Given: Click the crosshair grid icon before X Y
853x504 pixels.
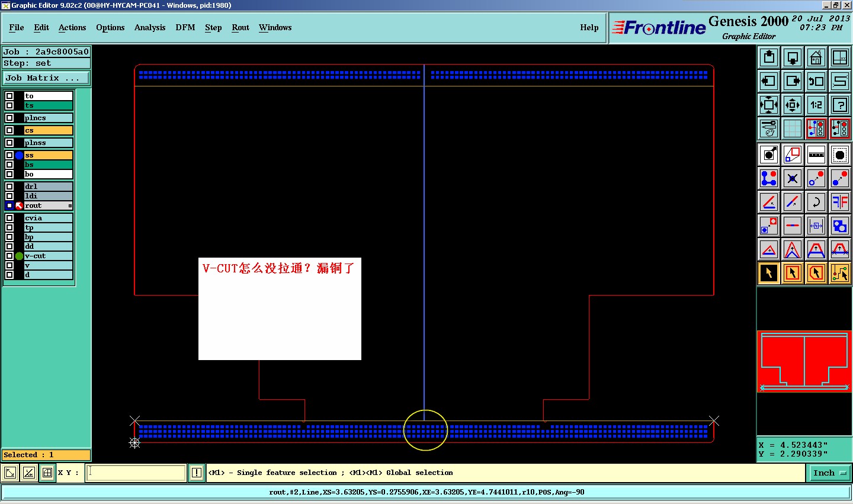Looking at the screenshot, I should [47, 473].
